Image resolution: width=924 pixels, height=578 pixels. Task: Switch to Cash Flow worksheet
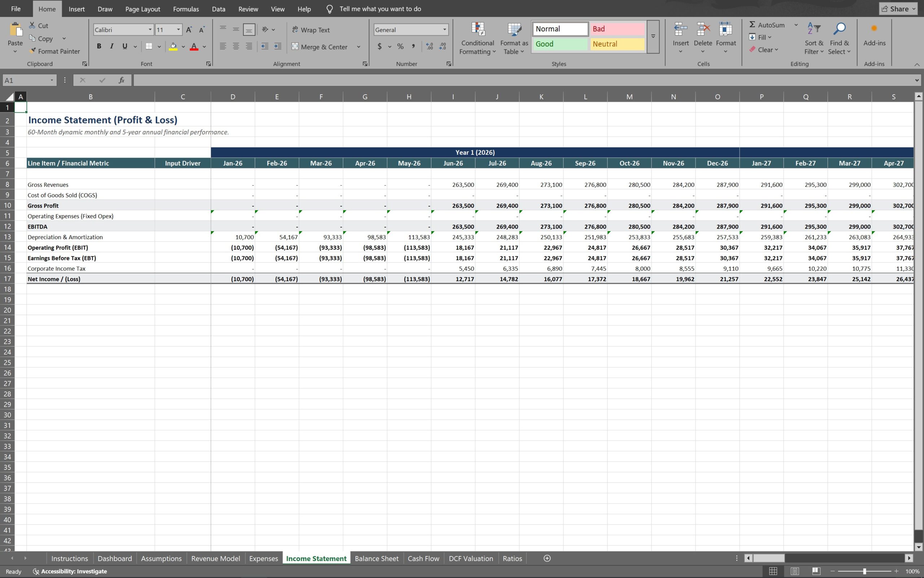[x=423, y=559]
